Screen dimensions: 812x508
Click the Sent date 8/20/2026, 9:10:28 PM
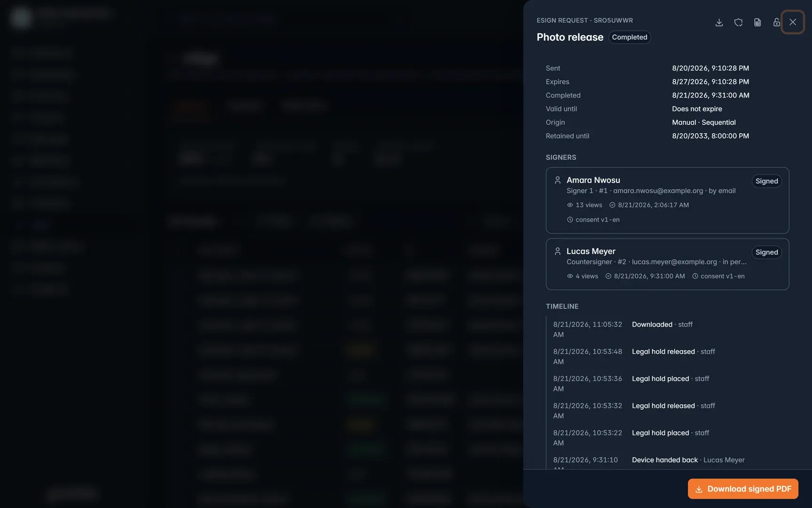click(710, 68)
